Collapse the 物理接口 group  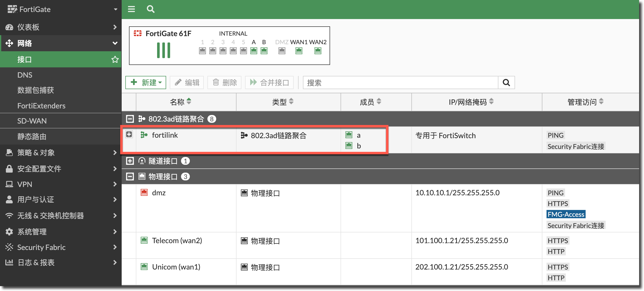point(130,177)
